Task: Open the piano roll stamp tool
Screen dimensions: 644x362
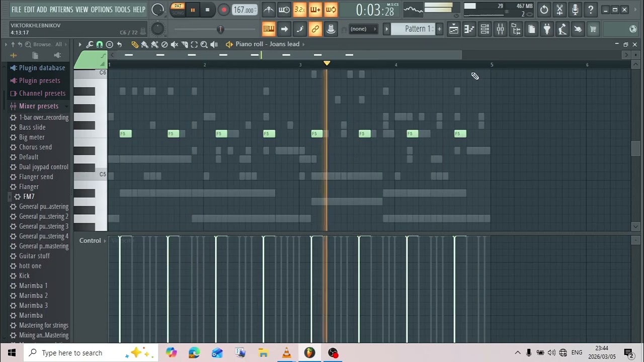Action: tap(109, 44)
